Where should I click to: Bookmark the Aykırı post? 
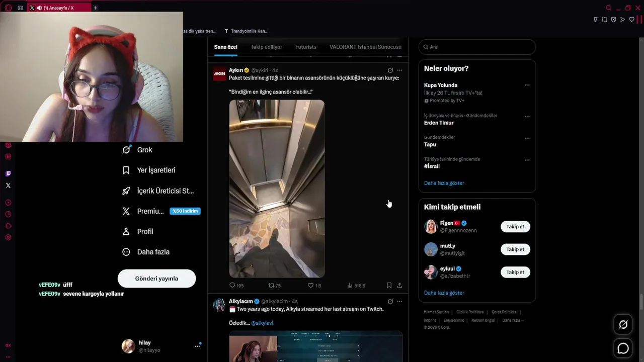click(x=389, y=286)
